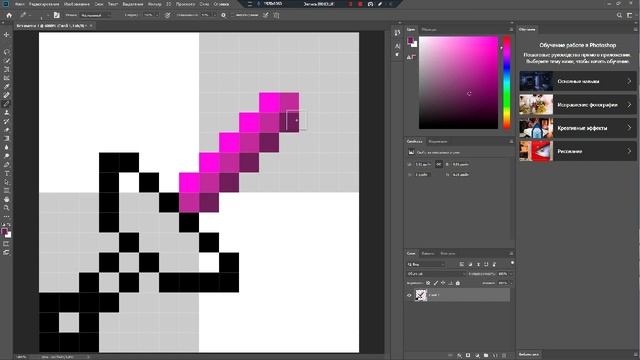This screenshot has height=360, width=640.
Task: Click the lock image pixels brush icon
Action: tap(436, 283)
